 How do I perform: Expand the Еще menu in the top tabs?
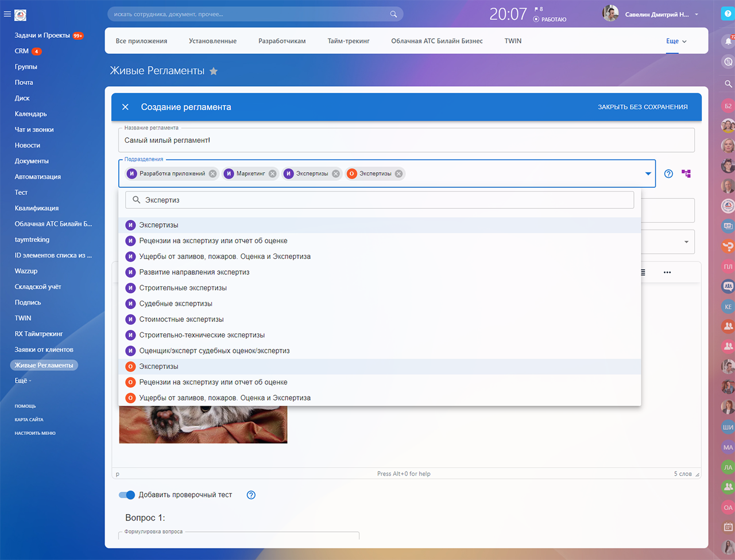click(x=676, y=41)
